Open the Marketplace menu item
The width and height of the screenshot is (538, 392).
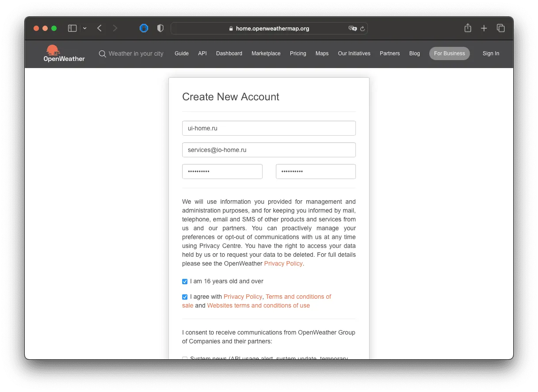[266, 53]
